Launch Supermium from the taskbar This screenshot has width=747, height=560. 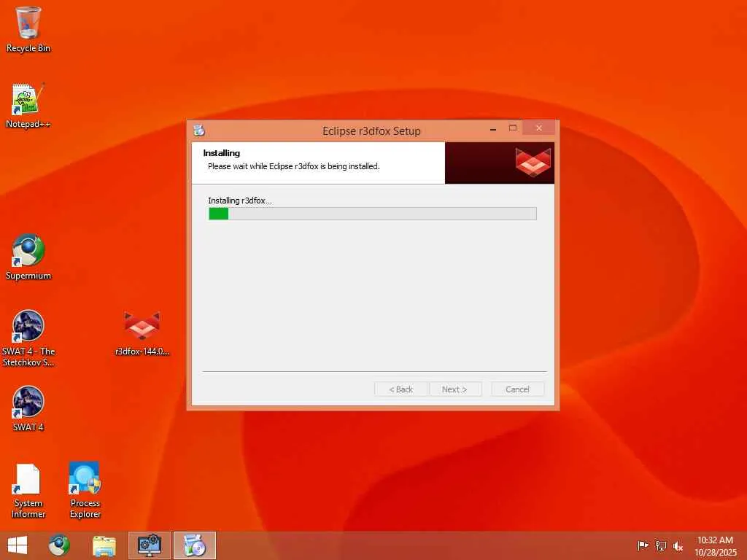(x=59, y=545)
